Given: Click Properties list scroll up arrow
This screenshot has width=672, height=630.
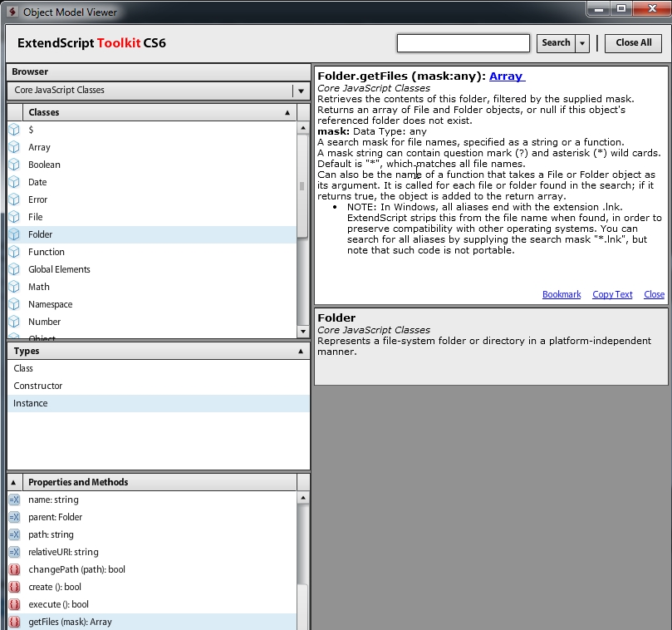Looking at the screenshot, I should click(303, 498).
